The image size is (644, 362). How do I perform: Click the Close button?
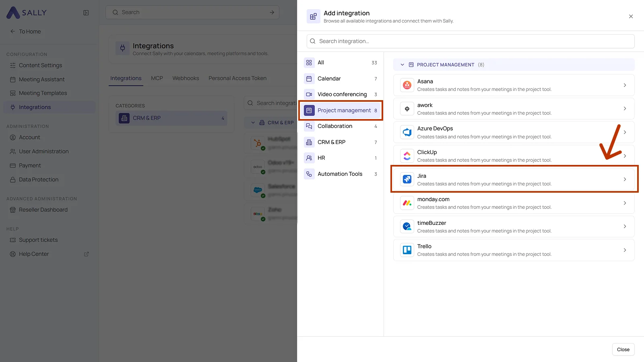pos(623,350)
